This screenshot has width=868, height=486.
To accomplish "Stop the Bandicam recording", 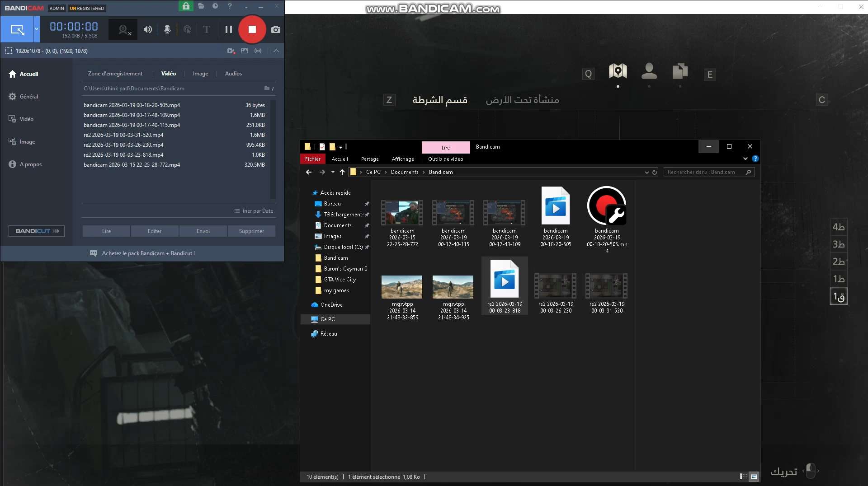I will pos(252,29).
